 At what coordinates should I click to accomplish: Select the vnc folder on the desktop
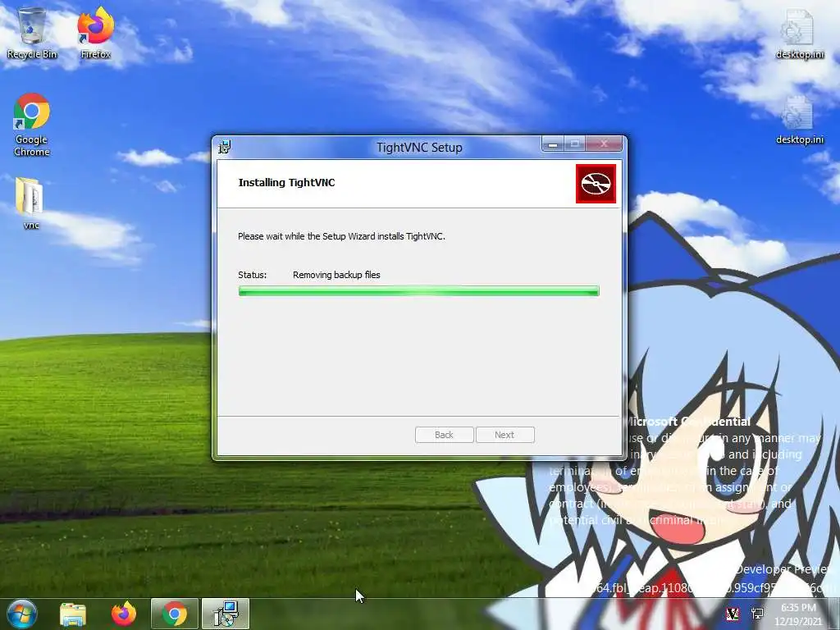point(30,203)
